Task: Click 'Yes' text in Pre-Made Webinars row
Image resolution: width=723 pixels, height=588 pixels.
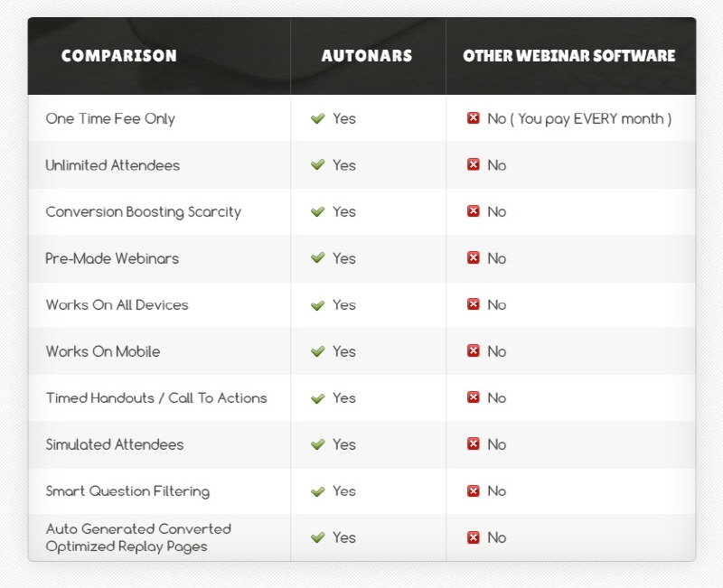Action: click(344, 258)
